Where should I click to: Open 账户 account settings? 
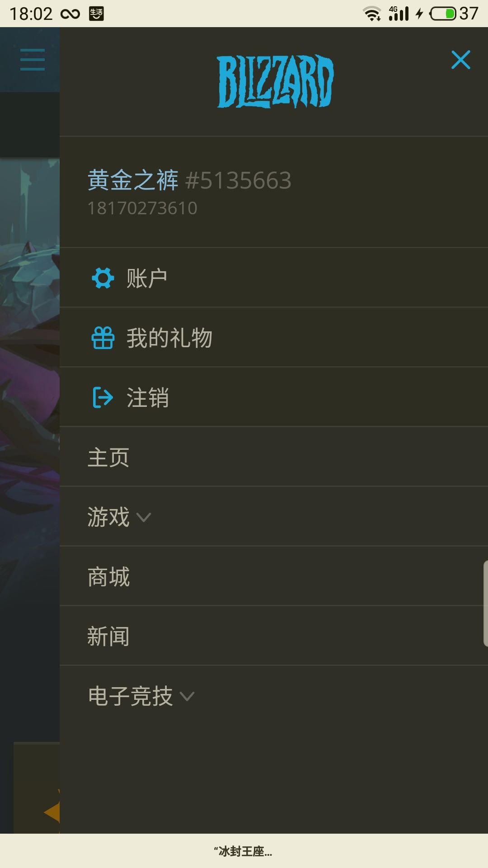click(x=274, y=278)
